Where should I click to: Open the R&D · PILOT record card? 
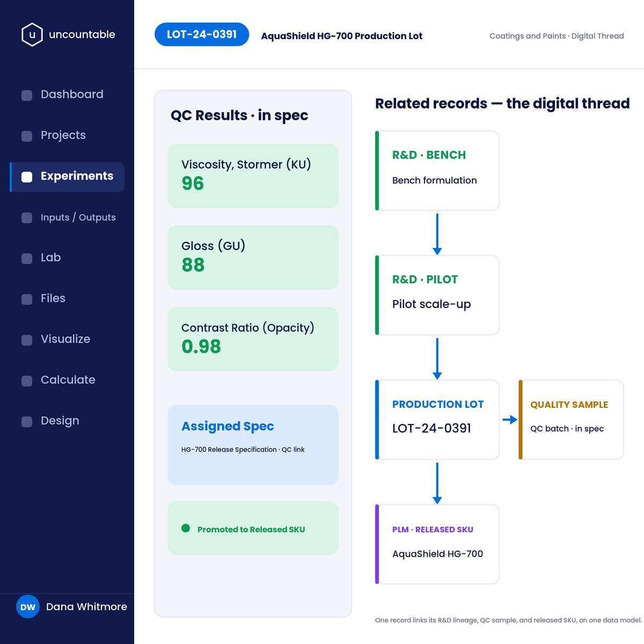point(437,295)
